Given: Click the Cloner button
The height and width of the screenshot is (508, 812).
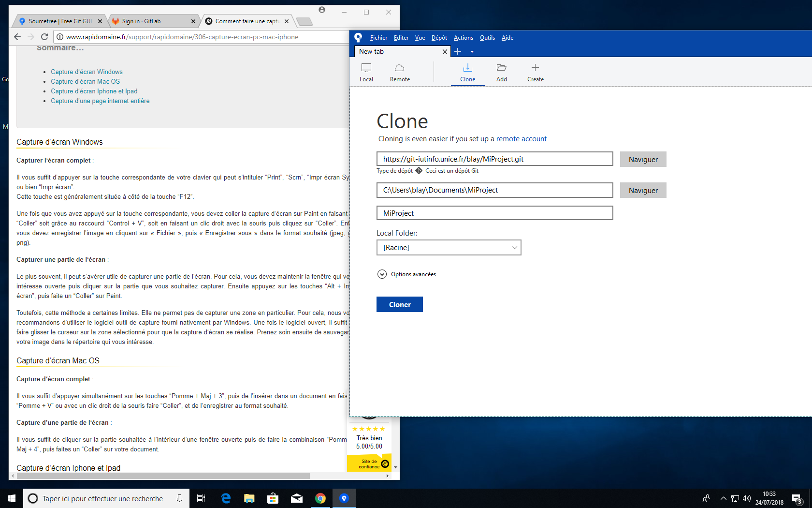Looking at the screenshot, I should point(399,304).
